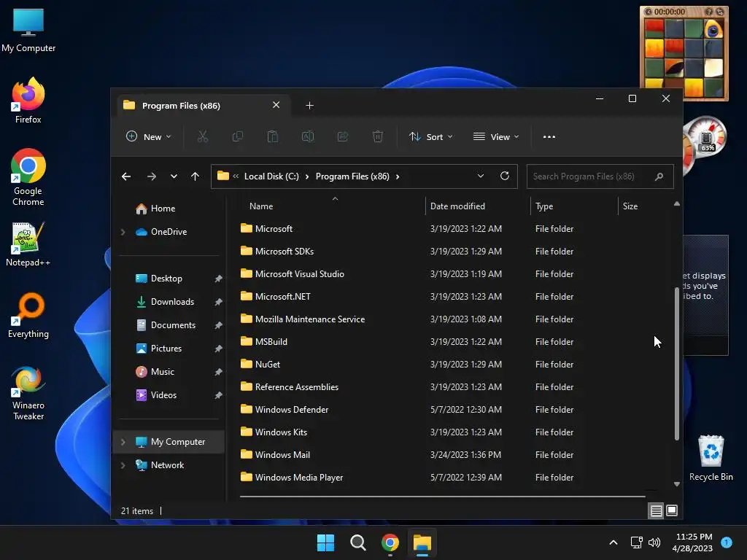The height and width of the screenshot is (560, 747).
Task: Open the See more ellipsis menu
Action: (549, 136)
